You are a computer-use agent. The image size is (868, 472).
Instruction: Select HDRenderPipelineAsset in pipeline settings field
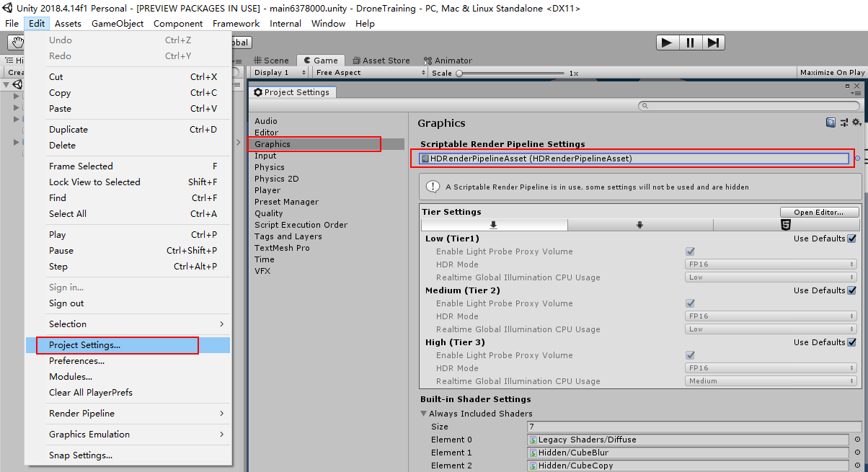click(x=634, y=159)
